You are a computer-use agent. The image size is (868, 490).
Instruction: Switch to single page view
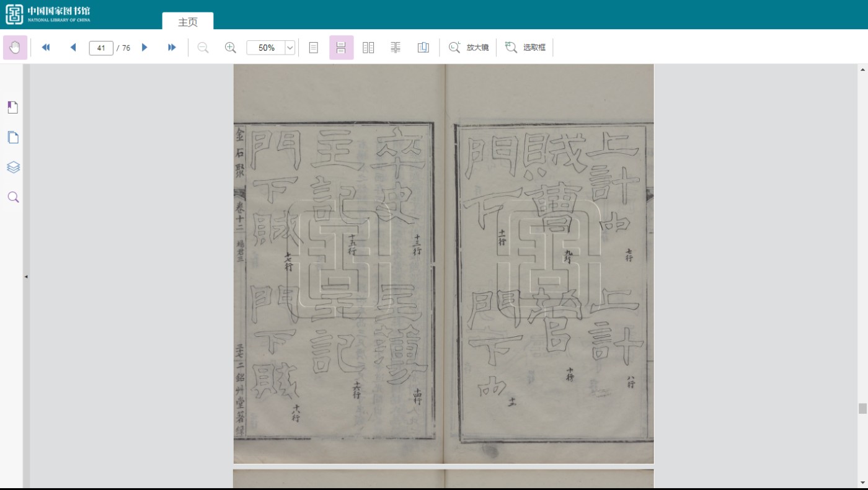314,48
